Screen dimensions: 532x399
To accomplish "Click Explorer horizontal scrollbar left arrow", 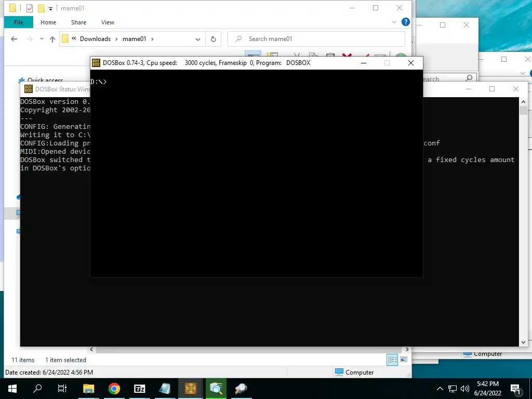I will (91, 350).
